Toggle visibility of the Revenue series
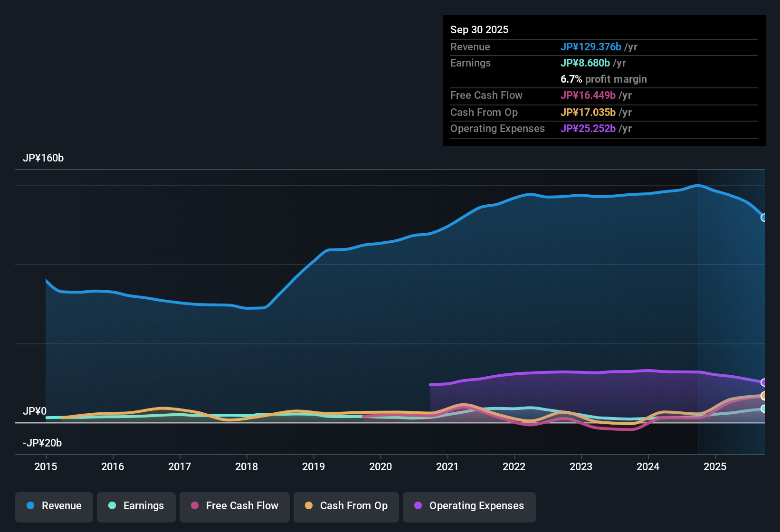 (54, 506)
